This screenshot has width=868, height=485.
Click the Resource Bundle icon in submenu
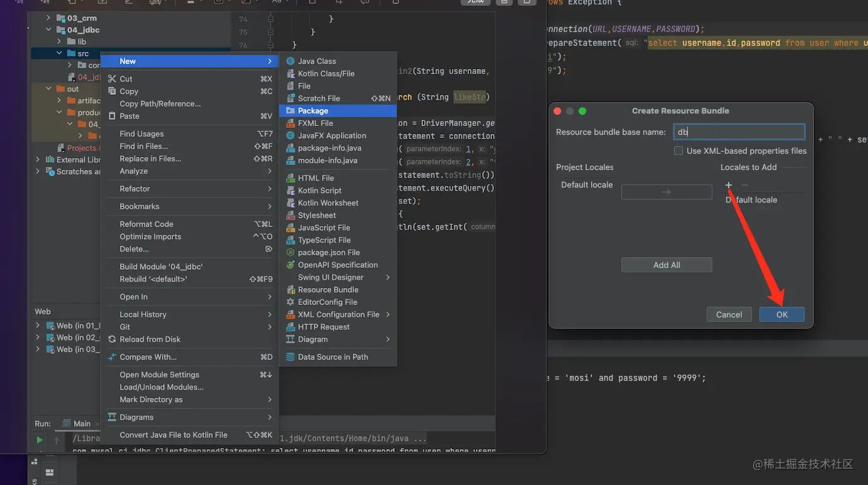[x=291, y=290]
